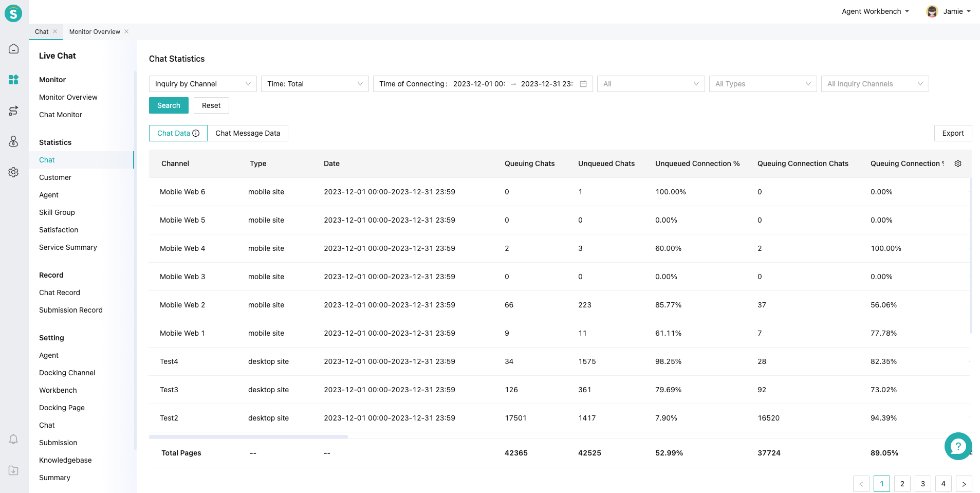The image size is (980, 493).
Task: Open the All filter dropdown
Action: (x=651, y=84)
